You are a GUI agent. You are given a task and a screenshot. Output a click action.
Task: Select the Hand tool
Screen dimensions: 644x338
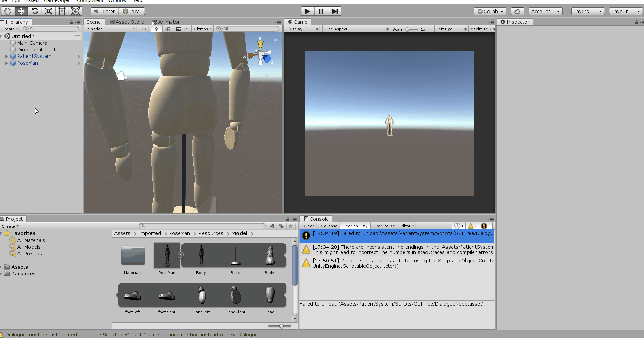tap(7, 11)
